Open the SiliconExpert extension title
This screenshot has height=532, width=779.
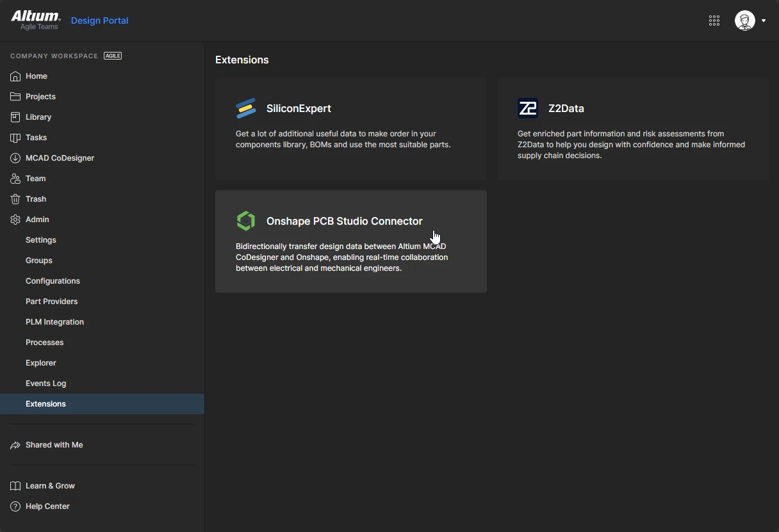tap(299, 109)
